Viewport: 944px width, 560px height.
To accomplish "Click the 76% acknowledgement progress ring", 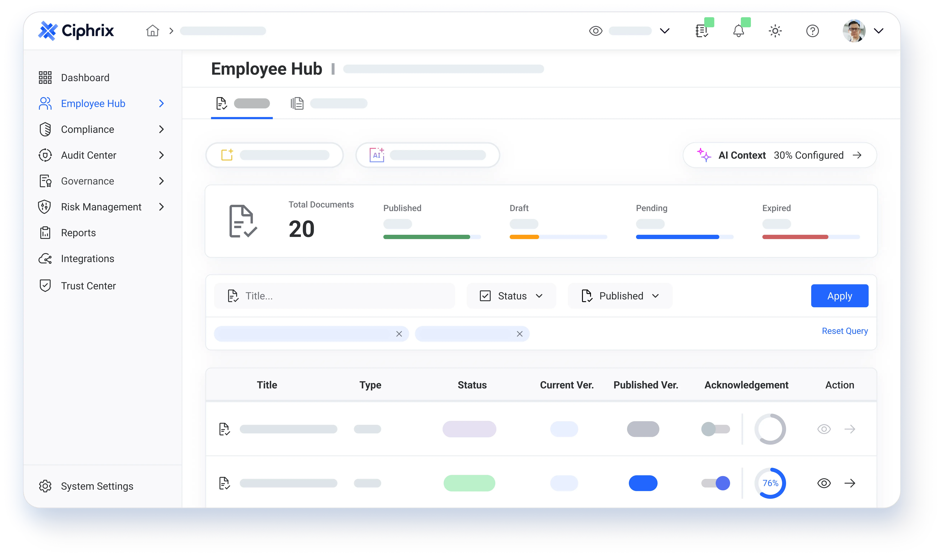I will point(770,483).
